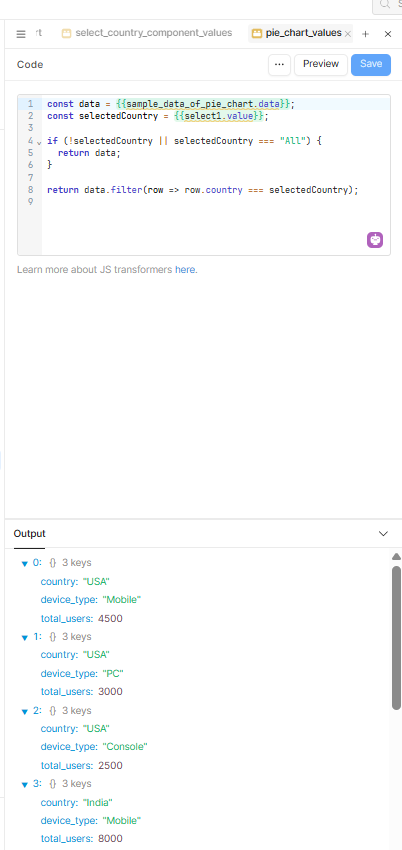
Task: Fold code block at line 4
Action: tap(38, 142)
